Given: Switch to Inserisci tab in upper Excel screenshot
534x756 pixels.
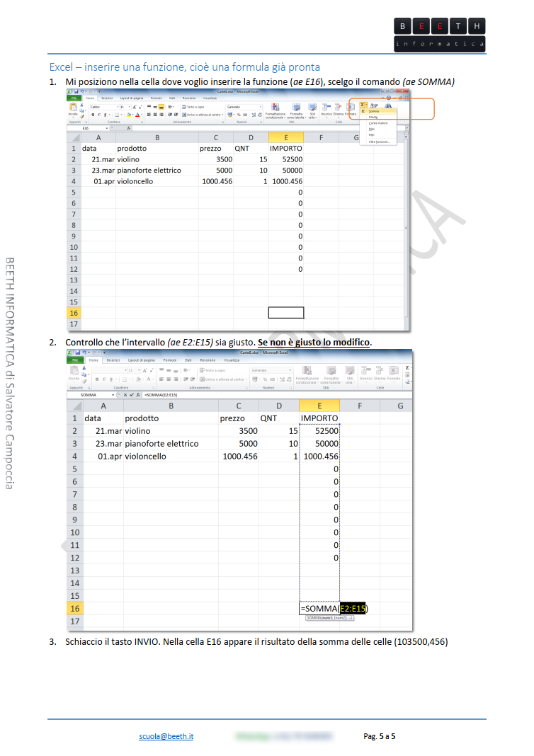Looking at the screenshot, I should 107,98.
